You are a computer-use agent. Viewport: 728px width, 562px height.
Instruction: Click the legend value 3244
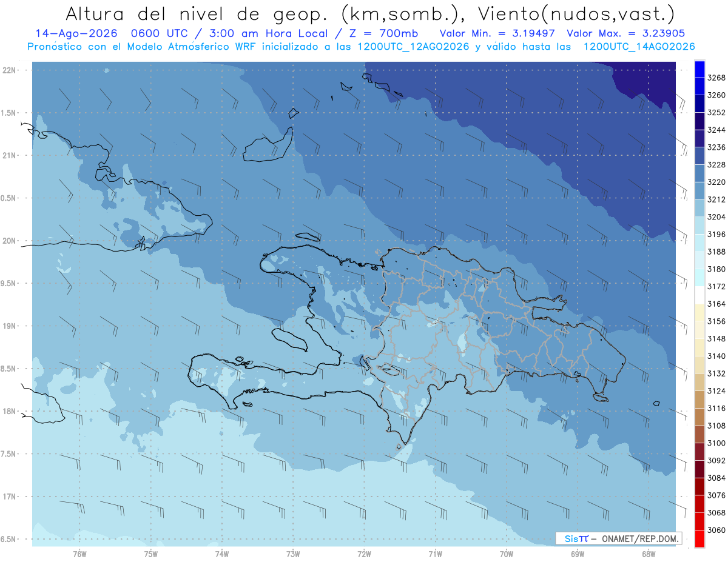click(x=716, y=130)
